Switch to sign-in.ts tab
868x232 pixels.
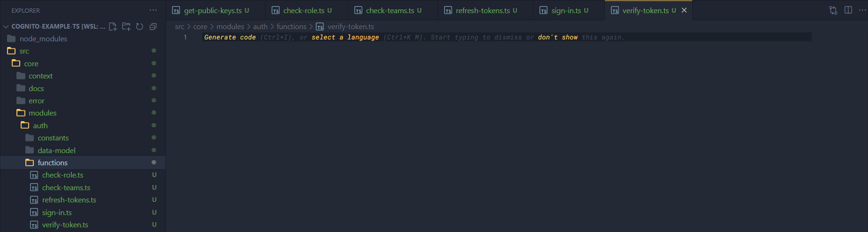pos(569,10)
